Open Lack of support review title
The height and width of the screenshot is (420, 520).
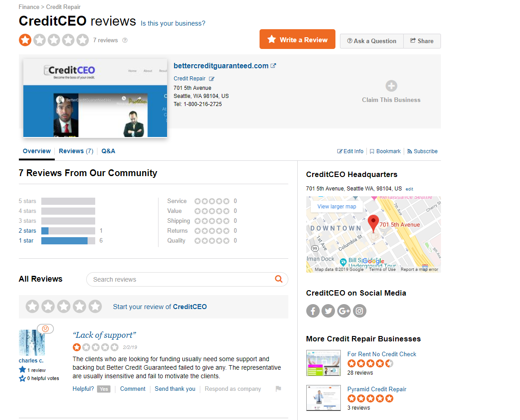click(x=104, y=335)
